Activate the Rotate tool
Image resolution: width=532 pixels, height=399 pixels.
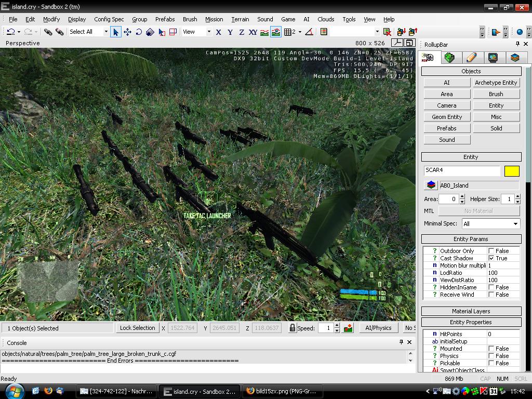coord(139,32)
